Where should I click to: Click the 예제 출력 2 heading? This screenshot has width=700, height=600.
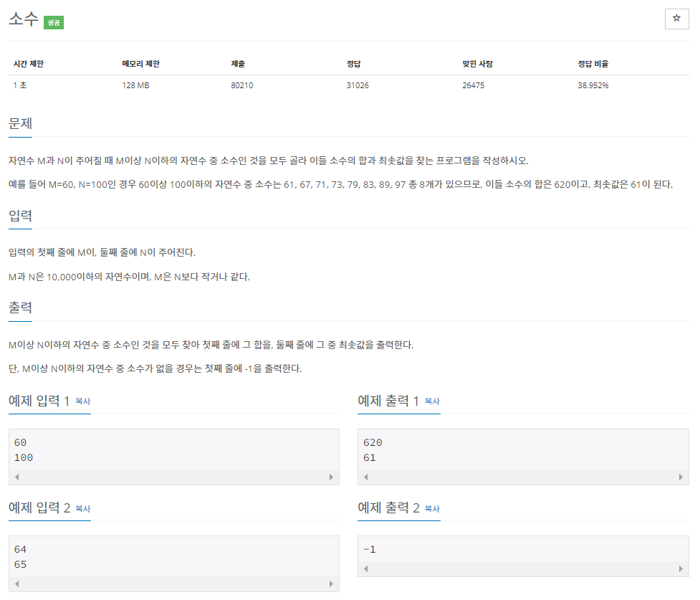[388, 508]
